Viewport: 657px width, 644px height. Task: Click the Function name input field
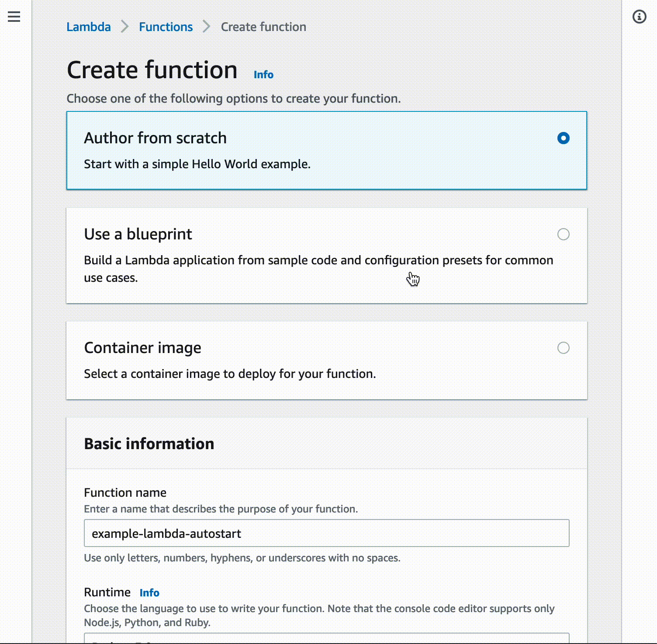(327, 533)
